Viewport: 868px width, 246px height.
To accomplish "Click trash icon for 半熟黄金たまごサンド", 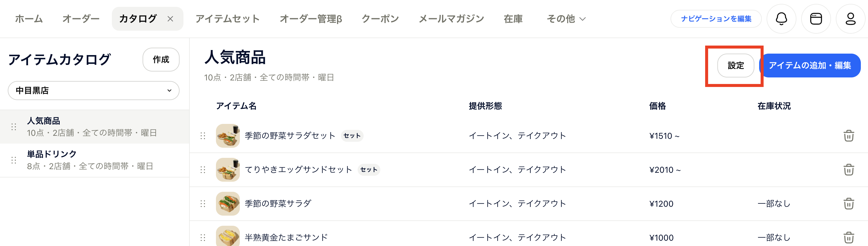I will coord(848,237).
